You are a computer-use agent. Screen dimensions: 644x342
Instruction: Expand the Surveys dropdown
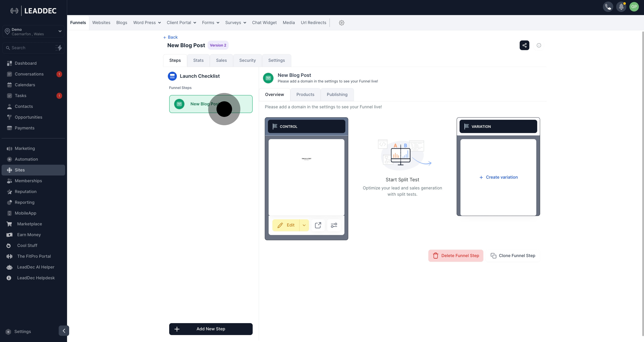(x=236, y=23)
